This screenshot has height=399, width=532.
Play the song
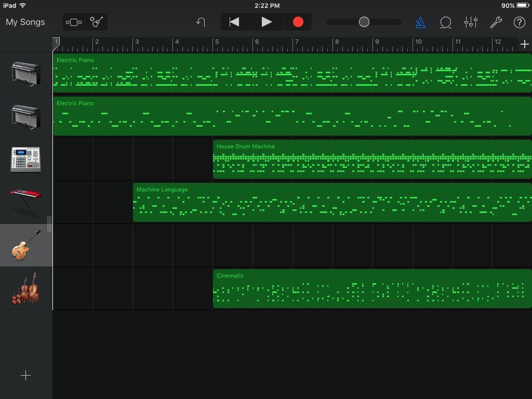(266, 22)
